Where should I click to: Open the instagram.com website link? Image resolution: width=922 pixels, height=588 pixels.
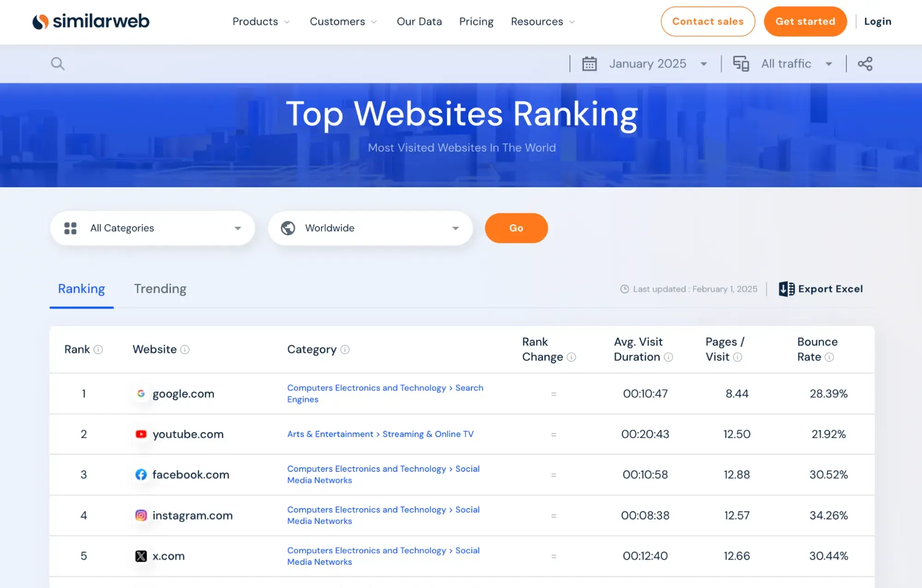click(x=192, y=516)
